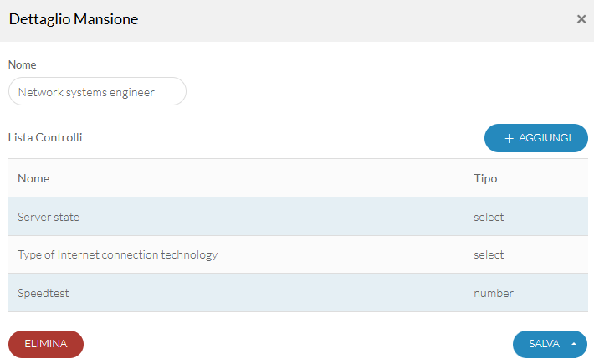Click select type of Server state
The image size is (594, 364).
tap(489, 217)
